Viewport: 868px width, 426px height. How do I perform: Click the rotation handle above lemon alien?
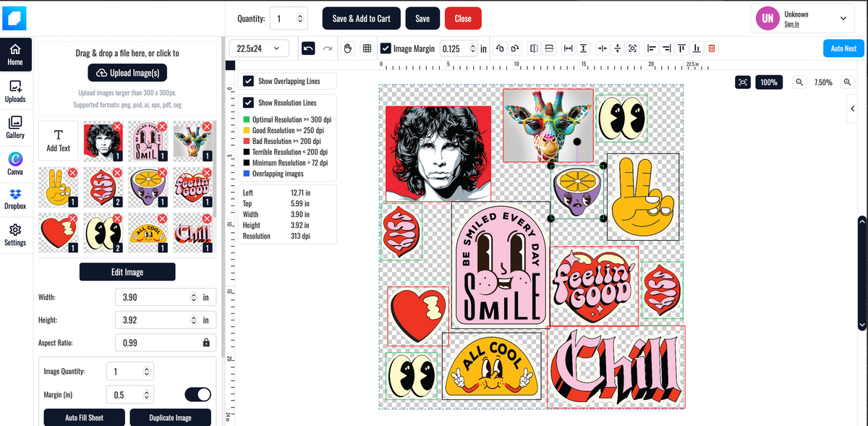[576, 141]
